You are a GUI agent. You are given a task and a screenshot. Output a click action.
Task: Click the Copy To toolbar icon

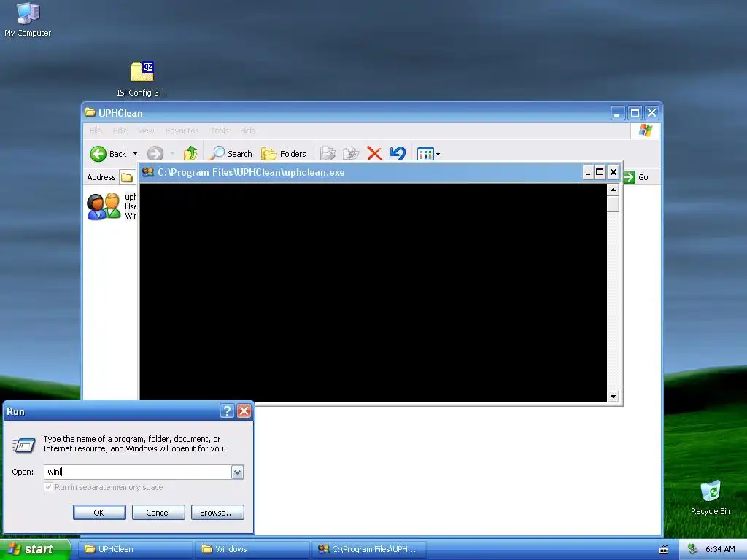click(351, 153)
